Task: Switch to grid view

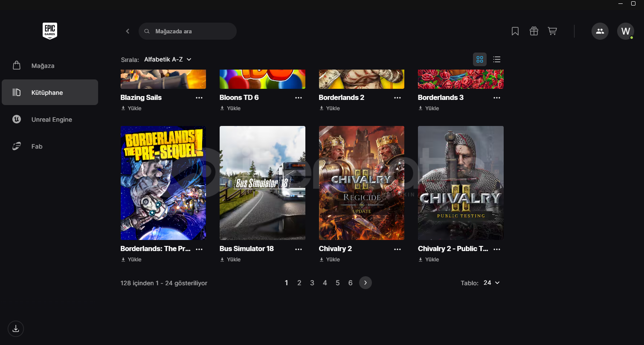Action: pos(480,59)
